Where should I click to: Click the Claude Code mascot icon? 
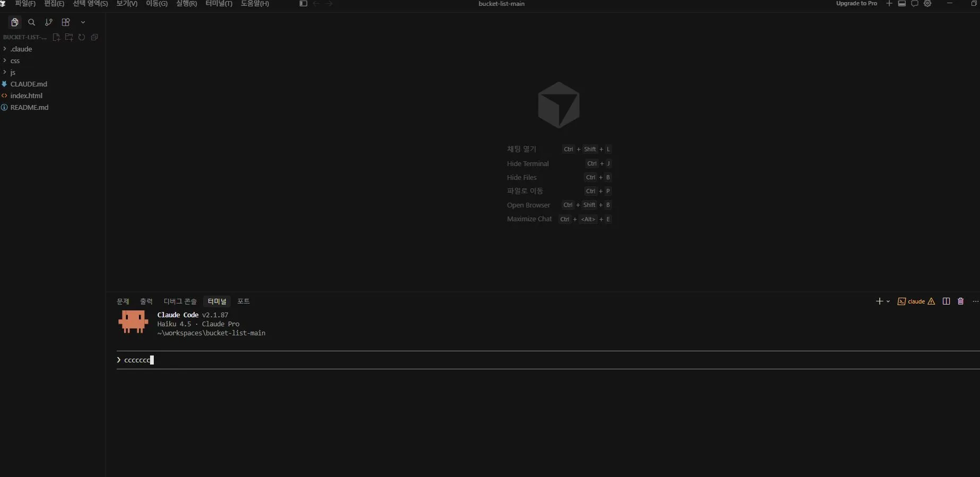(133, 322)
